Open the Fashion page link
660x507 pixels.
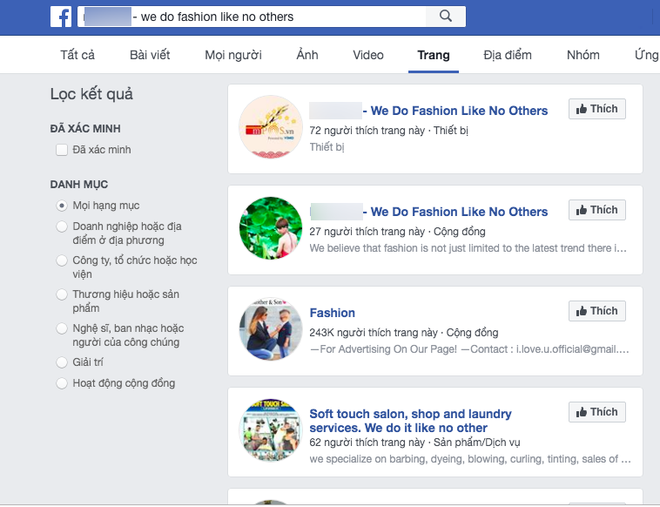332,313
